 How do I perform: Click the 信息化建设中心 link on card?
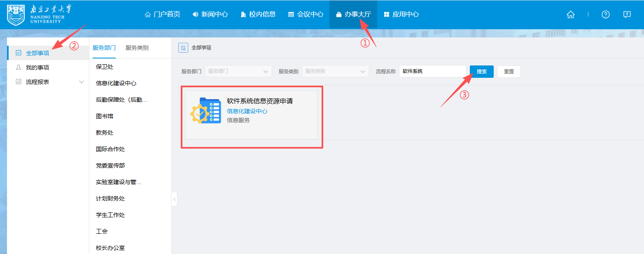point(247,111)
